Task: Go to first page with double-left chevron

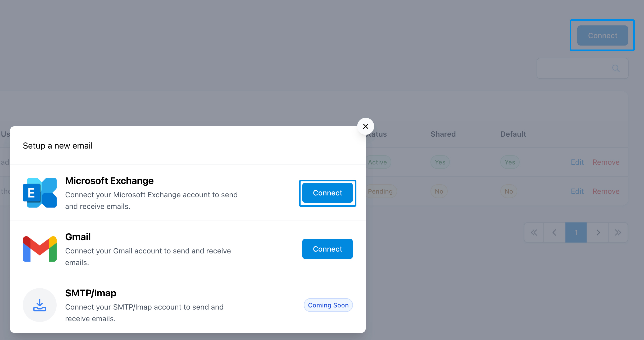Action: (x=534, y=232)
